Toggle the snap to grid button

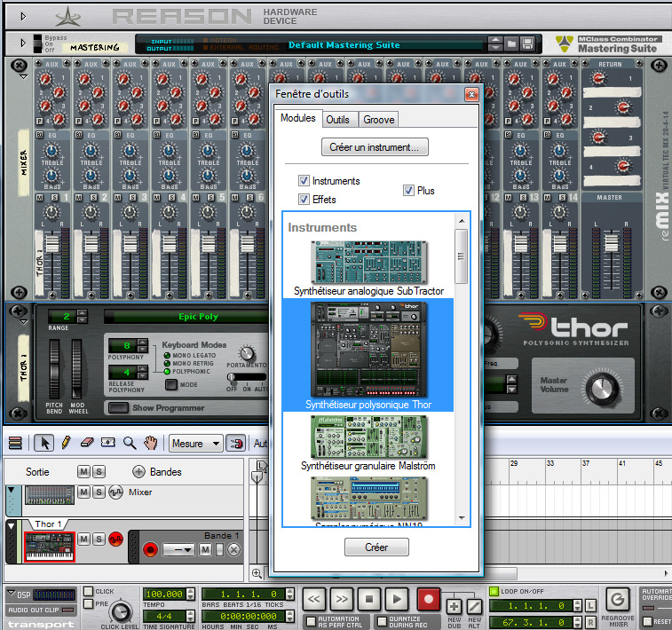(236, 444)
